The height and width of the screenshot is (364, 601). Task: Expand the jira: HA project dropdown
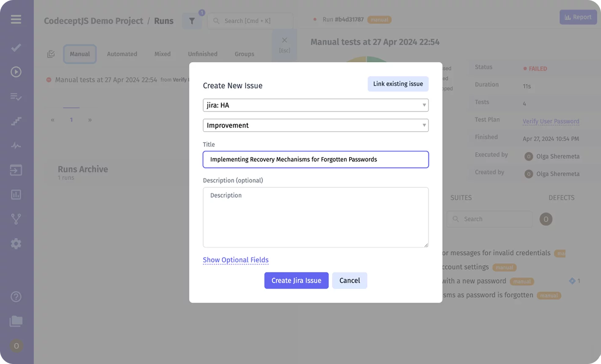click(x=315, y=105)
